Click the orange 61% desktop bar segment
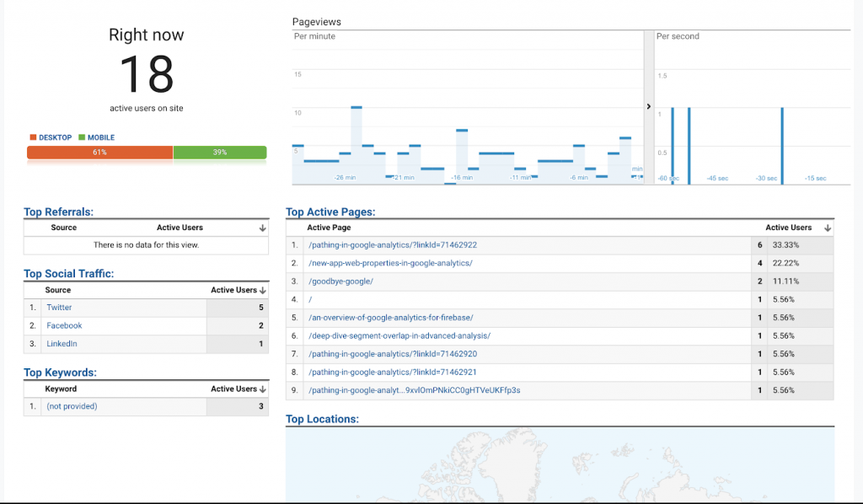This screenshot has width=863, height=504. tap(99, 153)
